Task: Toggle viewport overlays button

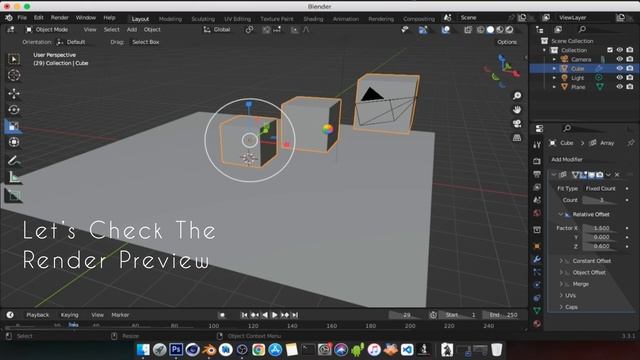Action: [x=445, y=29]
